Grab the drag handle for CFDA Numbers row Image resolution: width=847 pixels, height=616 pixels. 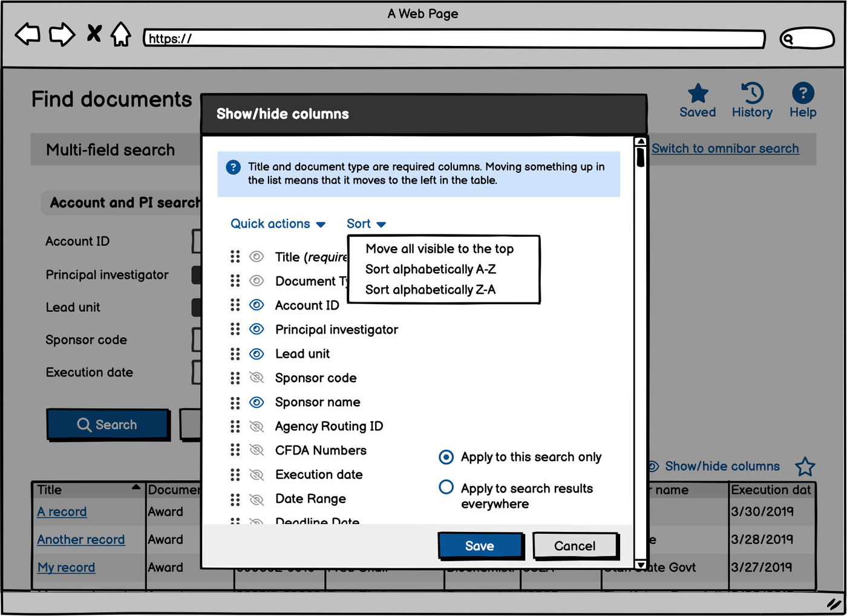tap(235, 450)
